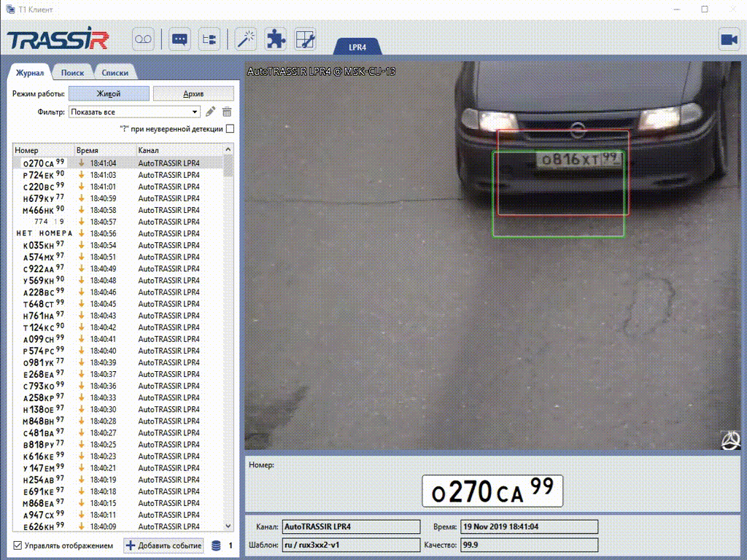The width and height of the screenshot is (747, 560).
Task: Enable "?" при неуверенной детекции checkbox
Action: click(230, 129)
